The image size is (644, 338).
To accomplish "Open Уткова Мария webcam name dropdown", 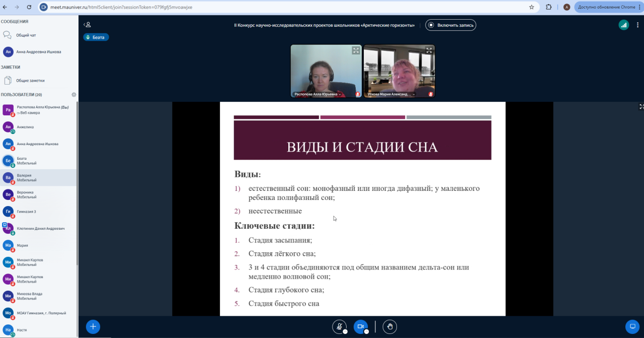I will tap(391, 94).
